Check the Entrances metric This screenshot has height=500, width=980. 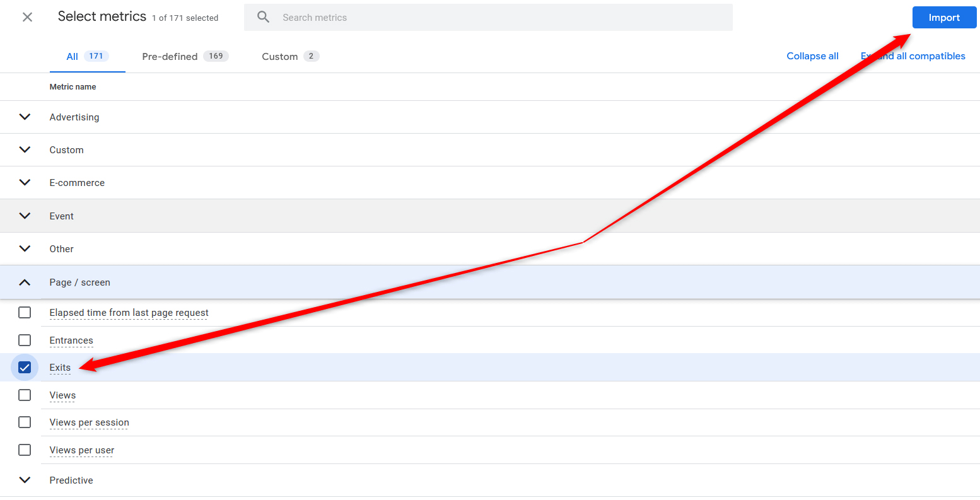[25, 340]
